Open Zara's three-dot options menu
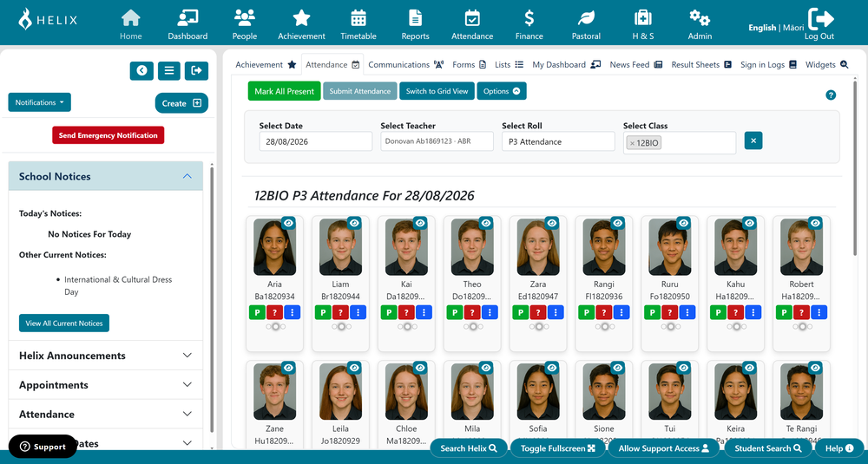 coord(556,312)
